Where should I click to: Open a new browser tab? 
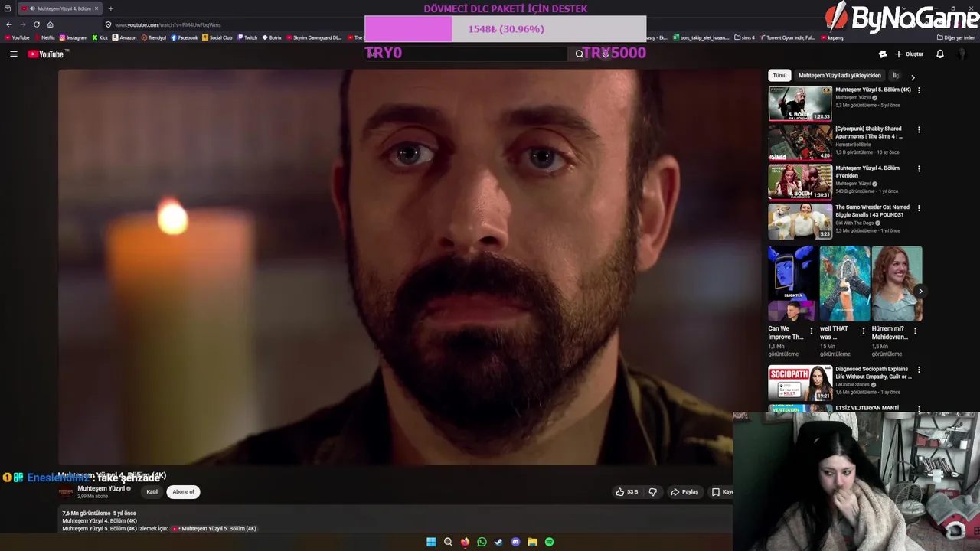[110, 8]
